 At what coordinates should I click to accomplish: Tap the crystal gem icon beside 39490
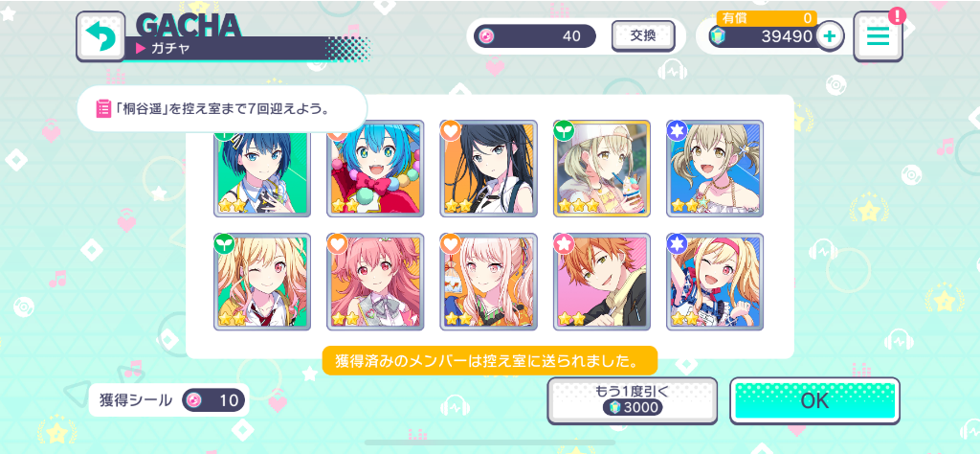click(720, 36)
